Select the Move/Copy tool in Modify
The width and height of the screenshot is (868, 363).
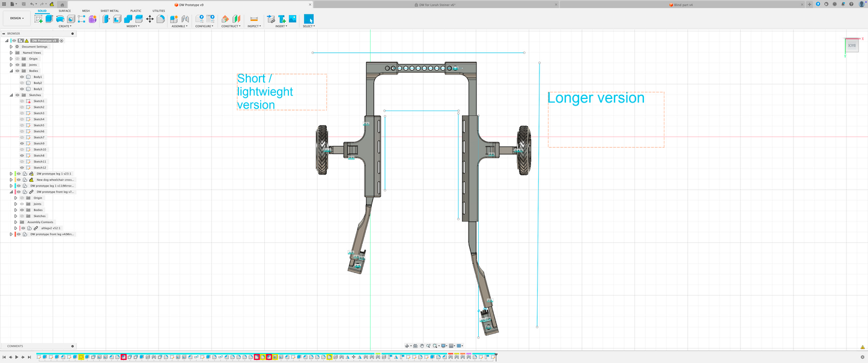[x=150, y=19]
